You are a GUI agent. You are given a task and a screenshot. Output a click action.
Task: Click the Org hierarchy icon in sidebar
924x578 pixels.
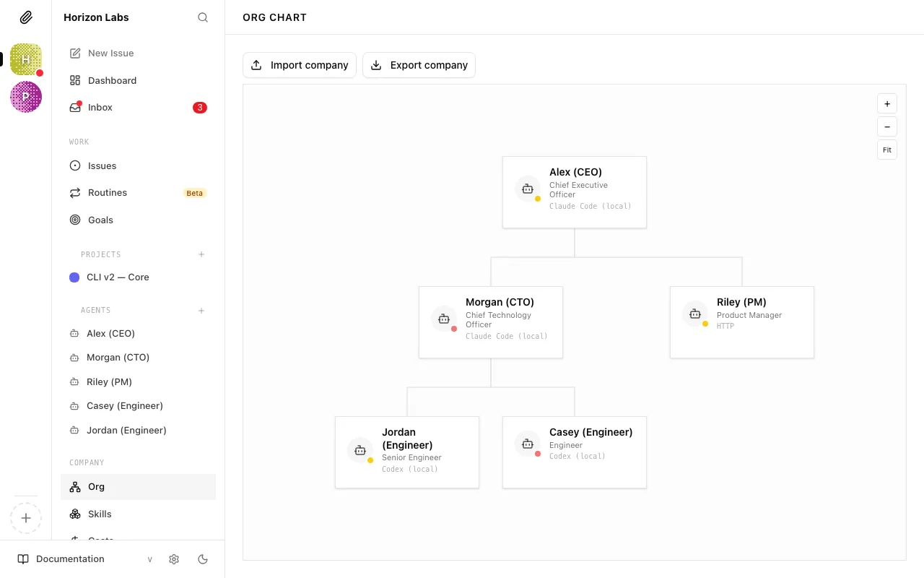tap(75, 487)
